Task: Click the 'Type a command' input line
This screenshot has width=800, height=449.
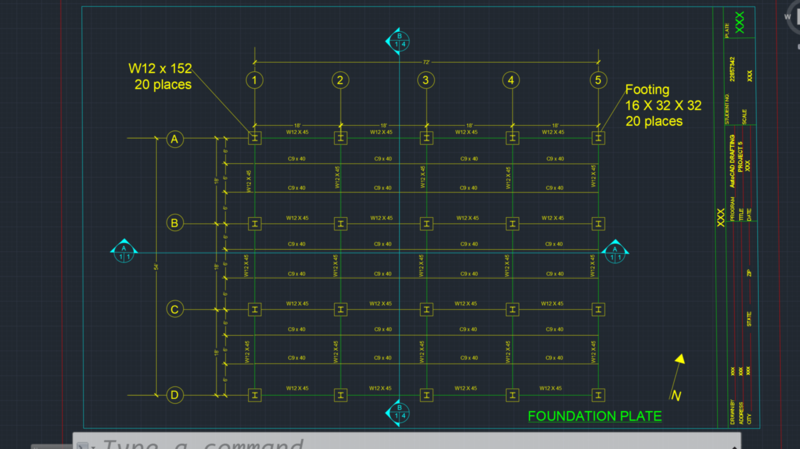Action: (x=406, y=442)
